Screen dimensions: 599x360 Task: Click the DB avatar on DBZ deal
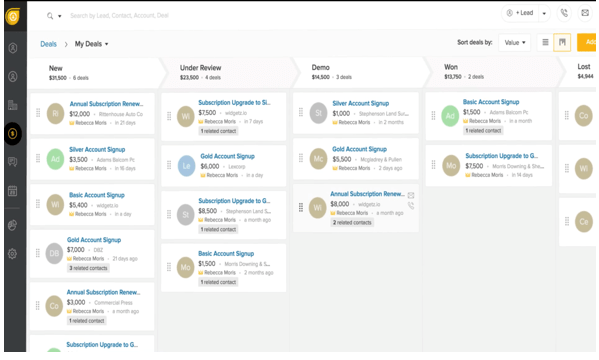pos(54,253)
